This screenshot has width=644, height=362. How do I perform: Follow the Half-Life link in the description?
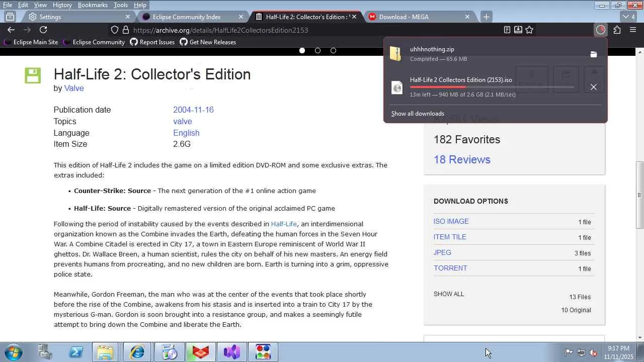pyautogui.click(x=284, y=224)
